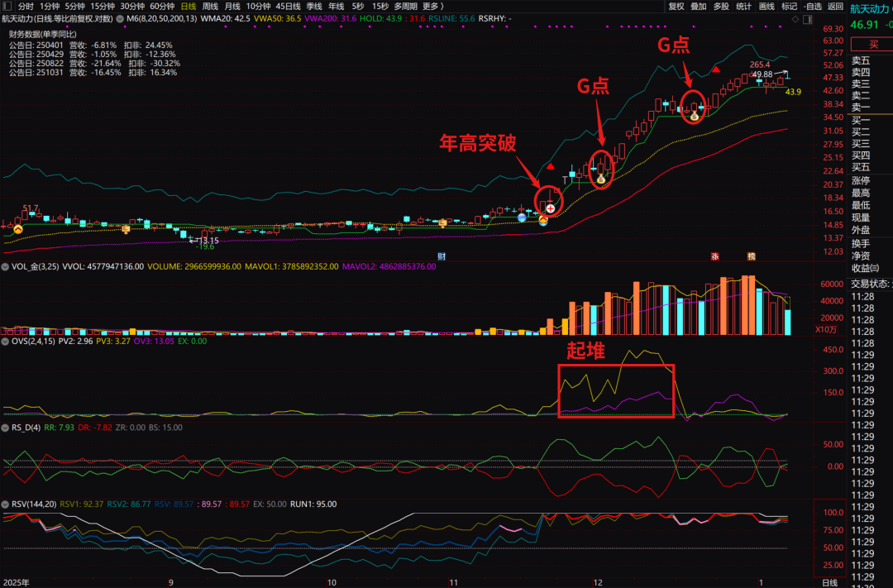Click the orange marker icon before September

[x=126, y=229]
